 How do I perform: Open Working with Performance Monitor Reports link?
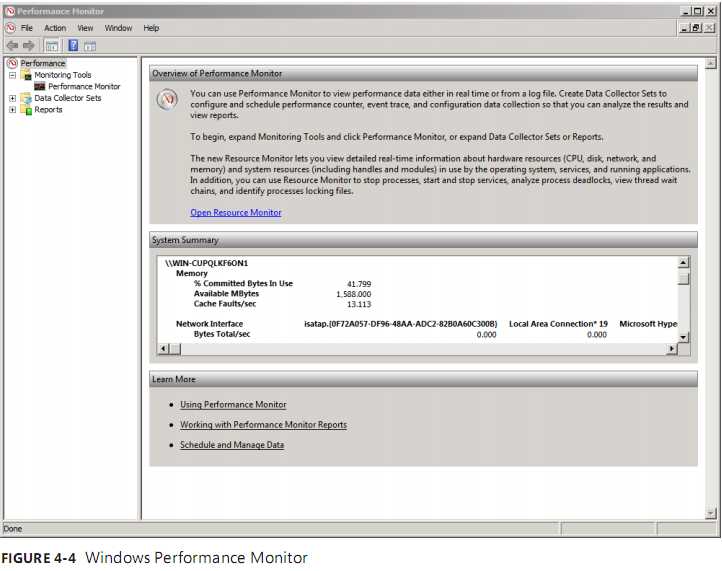pyautogui.click(x=263, y=425)
